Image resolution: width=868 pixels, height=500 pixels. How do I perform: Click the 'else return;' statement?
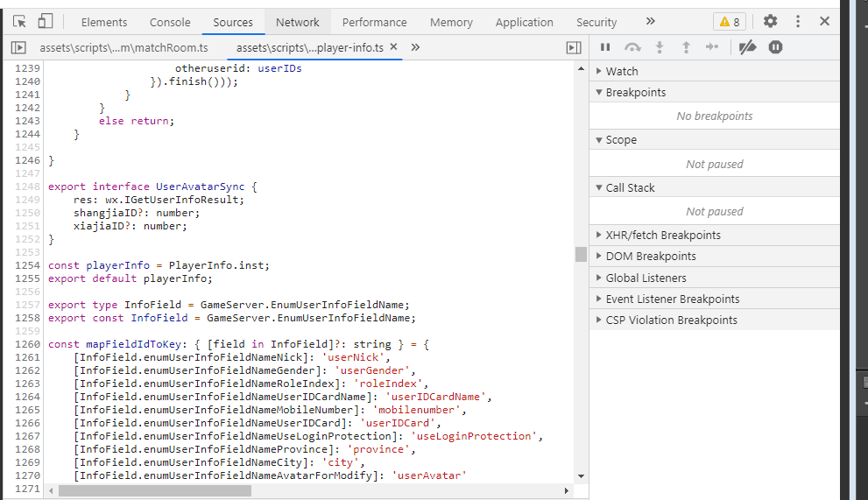(x=137, y=121)
